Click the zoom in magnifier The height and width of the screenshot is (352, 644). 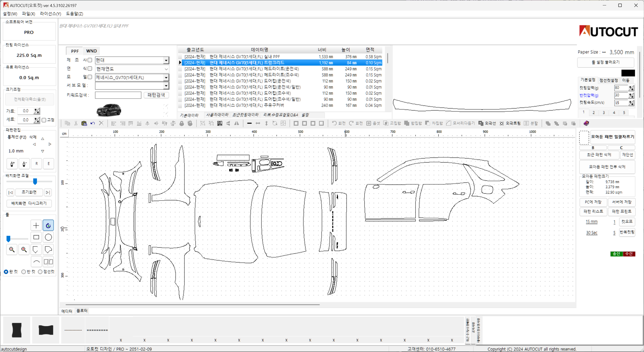coord(24,249)
